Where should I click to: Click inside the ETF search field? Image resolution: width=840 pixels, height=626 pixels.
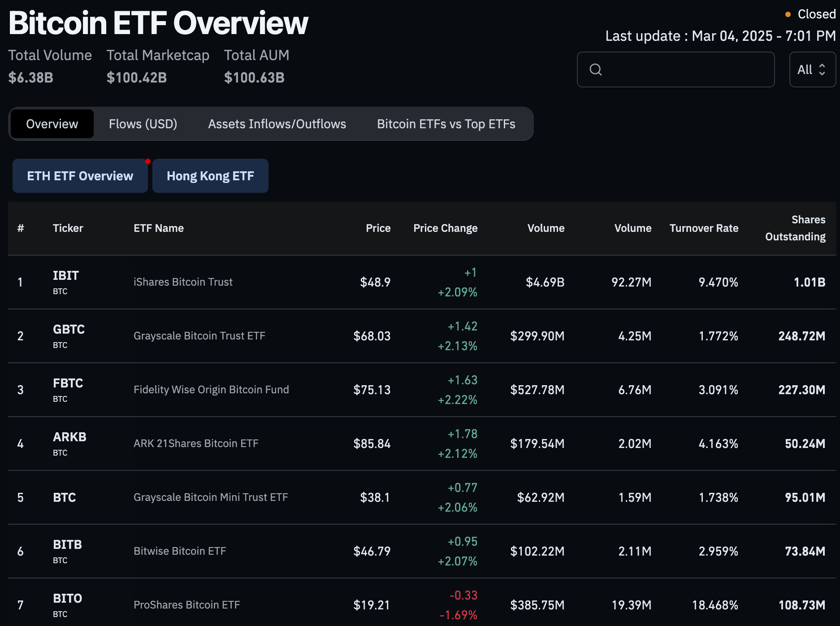pos(675,70)
